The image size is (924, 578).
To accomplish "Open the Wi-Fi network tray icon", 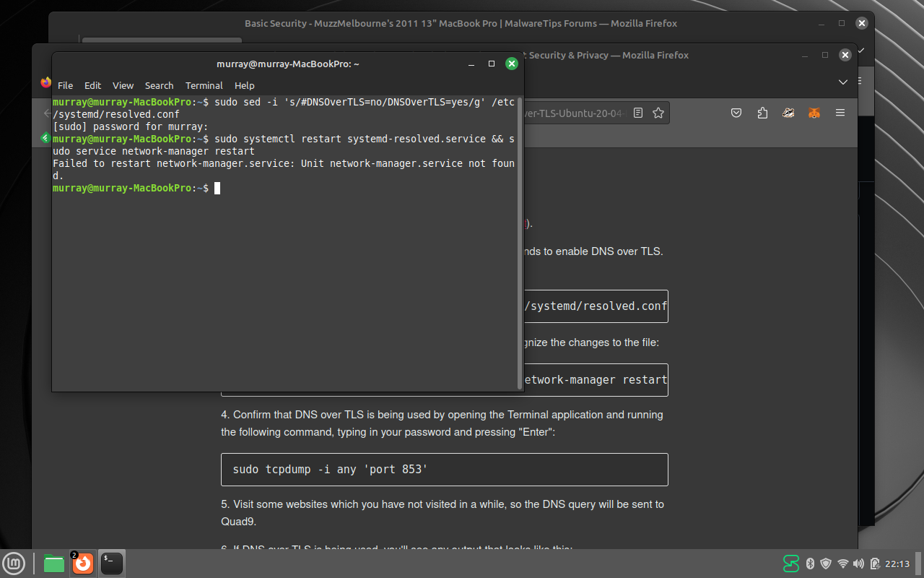I will (842, 564).
